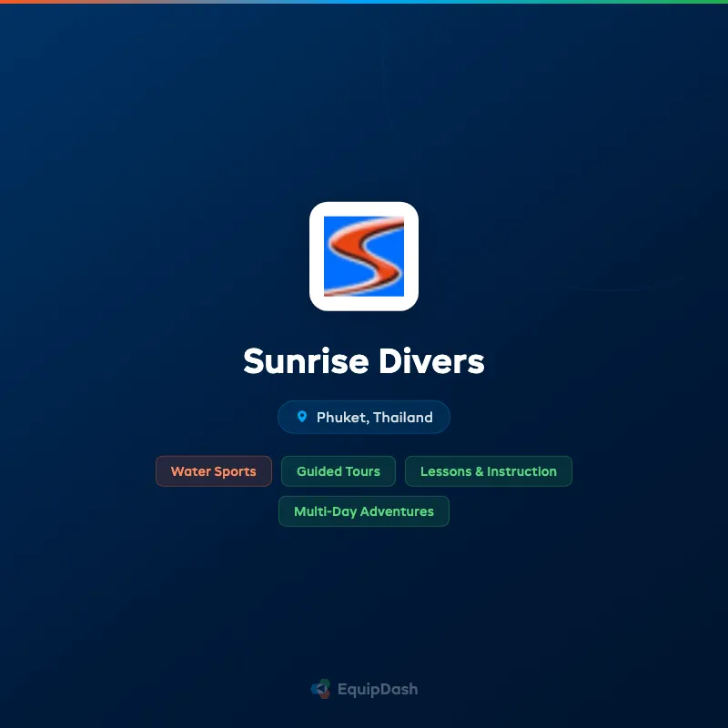Image resolution: width=728 pixels, height=728 pixels.
Task: Open the Sunrise Divers title link
Action: point(364,361)
